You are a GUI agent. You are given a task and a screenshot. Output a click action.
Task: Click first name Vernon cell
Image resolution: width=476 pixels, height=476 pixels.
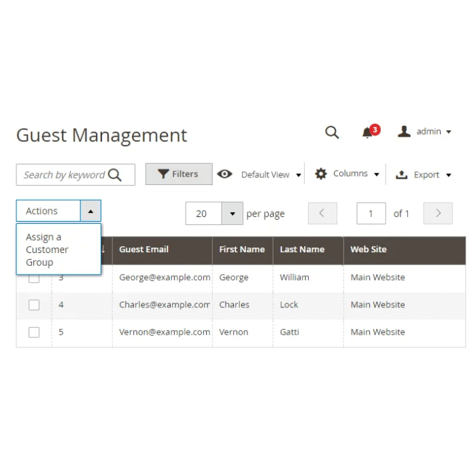[x=233, y=332]
